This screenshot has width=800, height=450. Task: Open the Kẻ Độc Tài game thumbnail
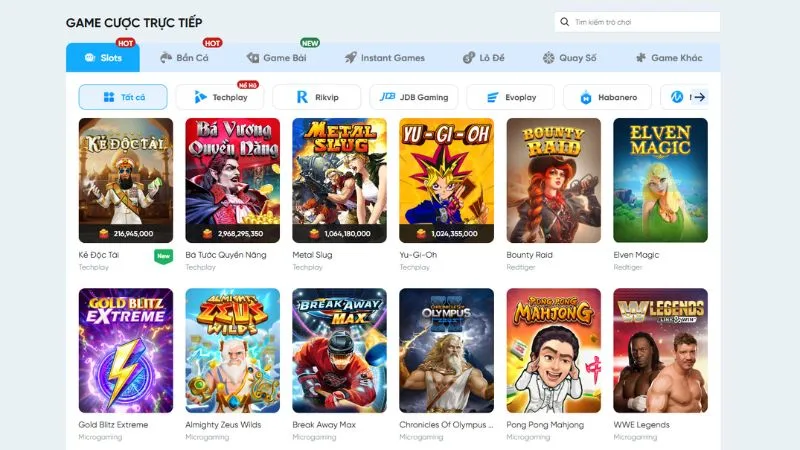coord(126,180)
